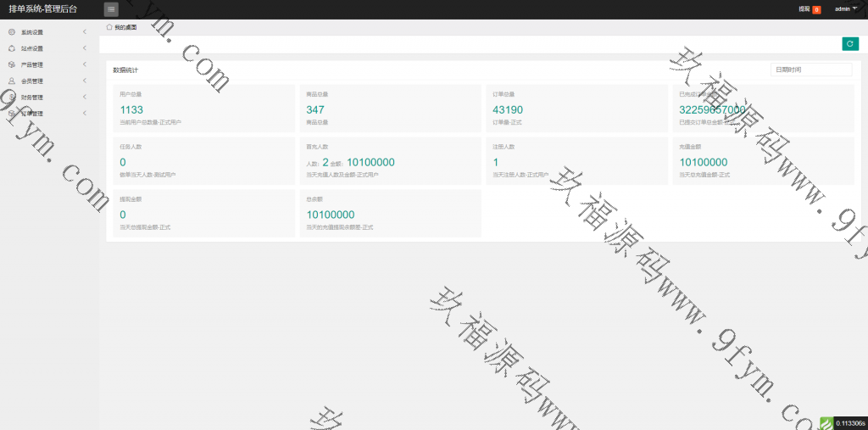Open the 提现 notifications link
This screenshot has width=868, height=430.
(804, 9)
